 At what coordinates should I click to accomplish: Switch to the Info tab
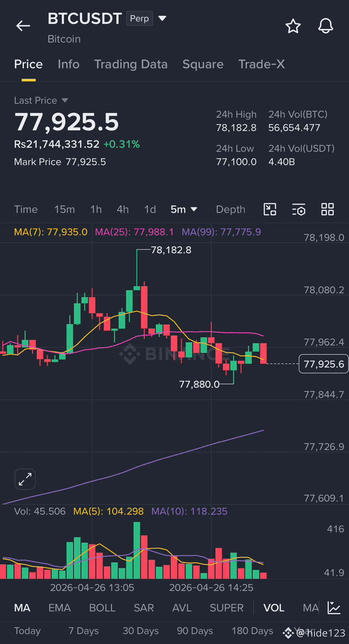(x=68, y=64)
